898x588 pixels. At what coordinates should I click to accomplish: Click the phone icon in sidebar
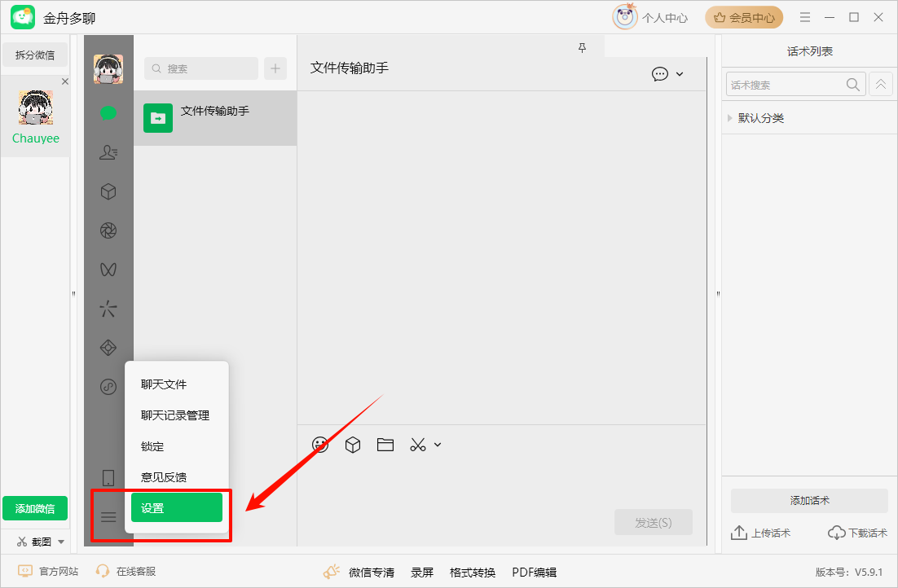(x=108, y=478)
